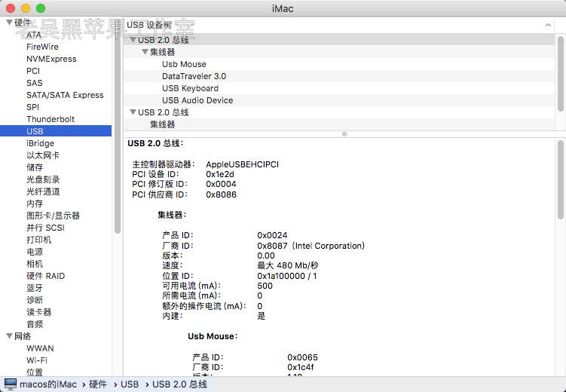Click the AppleUSBEHCIPCI driver value

coord(242,164)
